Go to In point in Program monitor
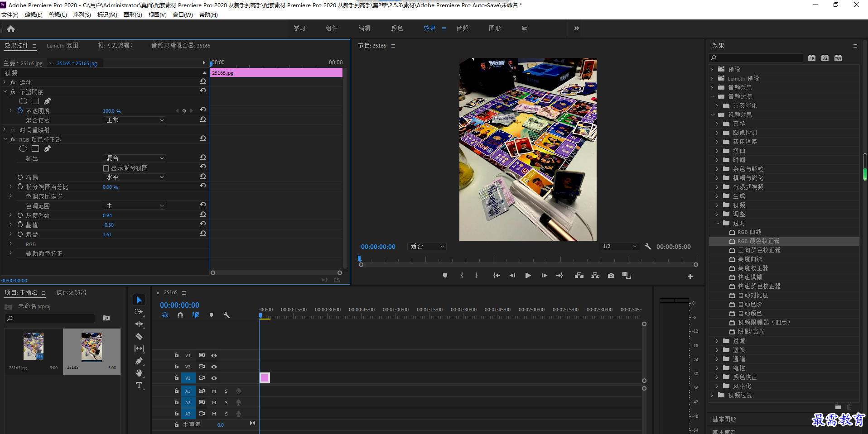This screenshot has width=868, height=434. coord(497,276)
